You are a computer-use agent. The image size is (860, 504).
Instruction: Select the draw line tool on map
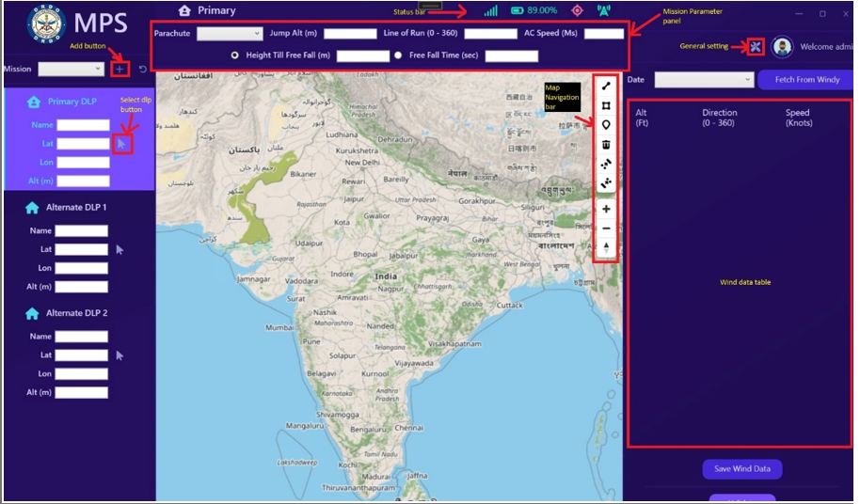(606, 87)
